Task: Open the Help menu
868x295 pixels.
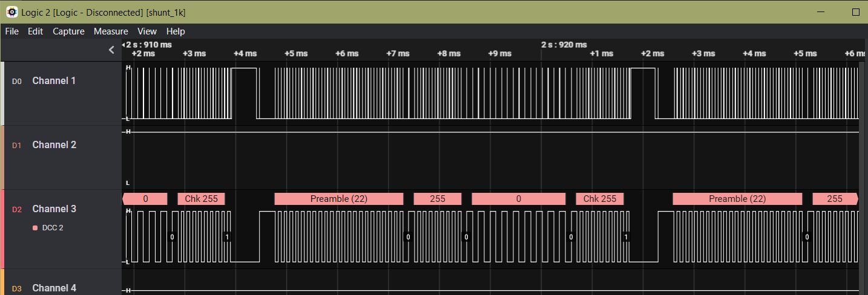Action: click(176, 31)
